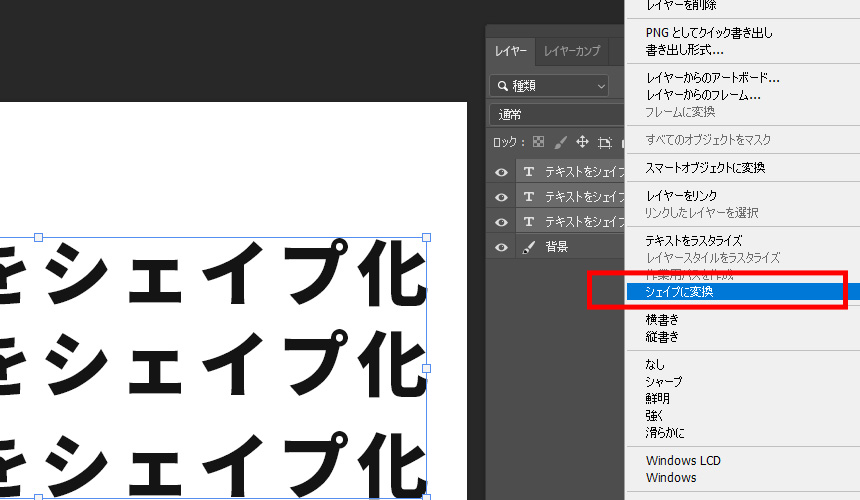Image resolution: width=860 pixels, height=500 pixels.
Task: Toggle the eye icon of the third text layer
Action: tap(502, 221)
